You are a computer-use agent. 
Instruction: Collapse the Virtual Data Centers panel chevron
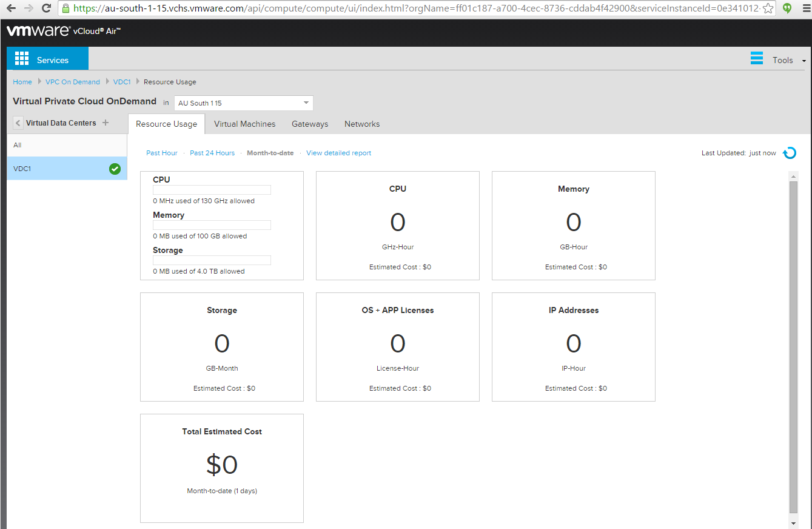click(x=18, y=123)
